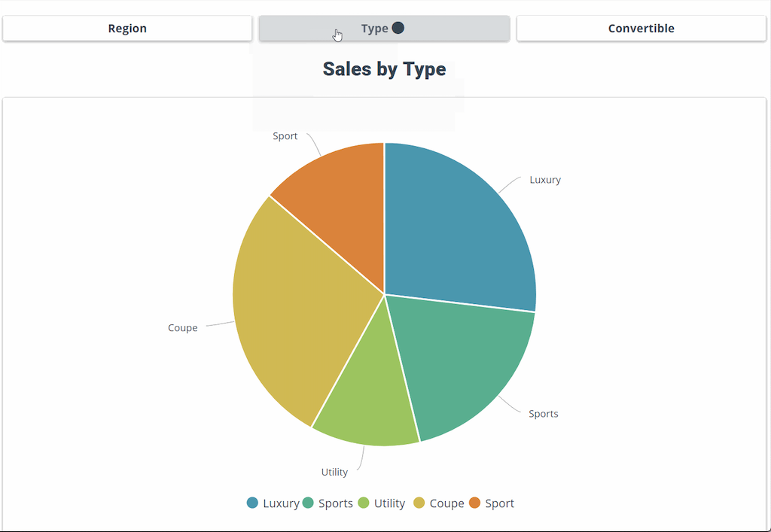Click the Sales by Type chart title
Viewport: 771px width, 532px height.
385,69
